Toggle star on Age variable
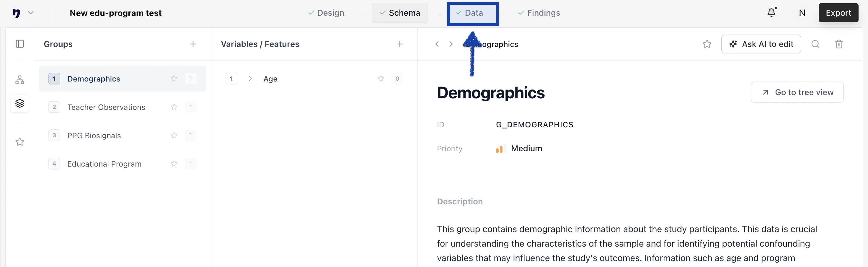 click(x=381, y=79)
